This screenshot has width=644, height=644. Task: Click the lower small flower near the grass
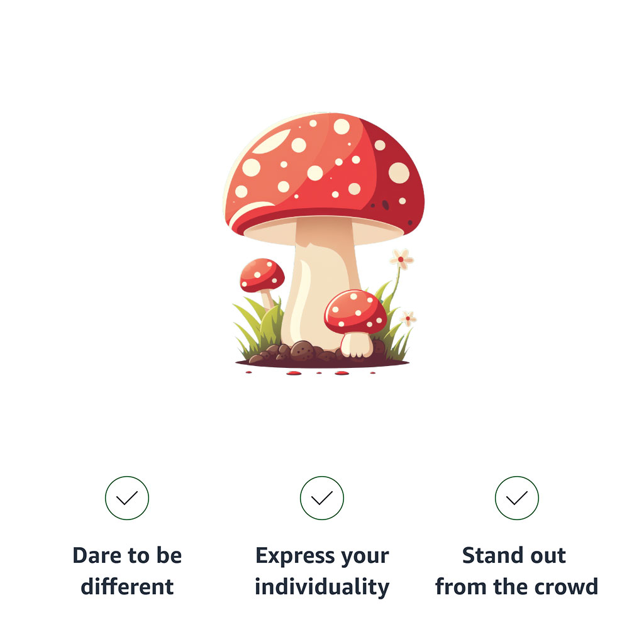click(x=408, y=318)
